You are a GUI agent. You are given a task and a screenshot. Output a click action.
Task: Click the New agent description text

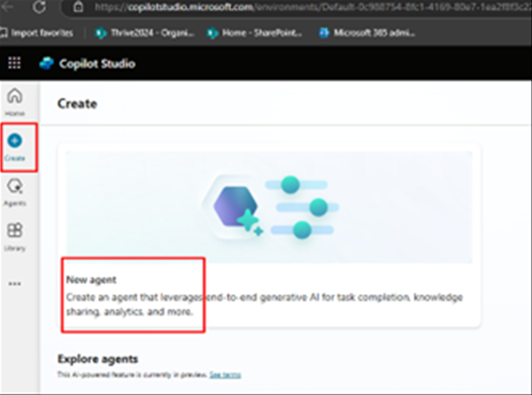[264, 305]
